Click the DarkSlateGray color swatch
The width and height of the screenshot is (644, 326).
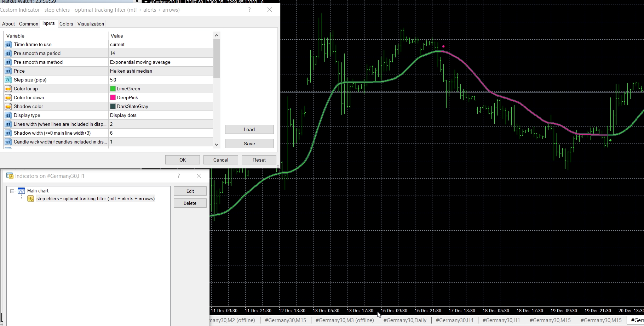(113, 107)
